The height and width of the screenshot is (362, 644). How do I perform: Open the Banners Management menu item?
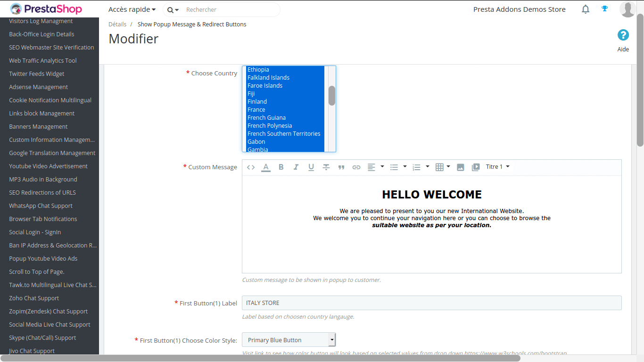(x=38, y=127)
